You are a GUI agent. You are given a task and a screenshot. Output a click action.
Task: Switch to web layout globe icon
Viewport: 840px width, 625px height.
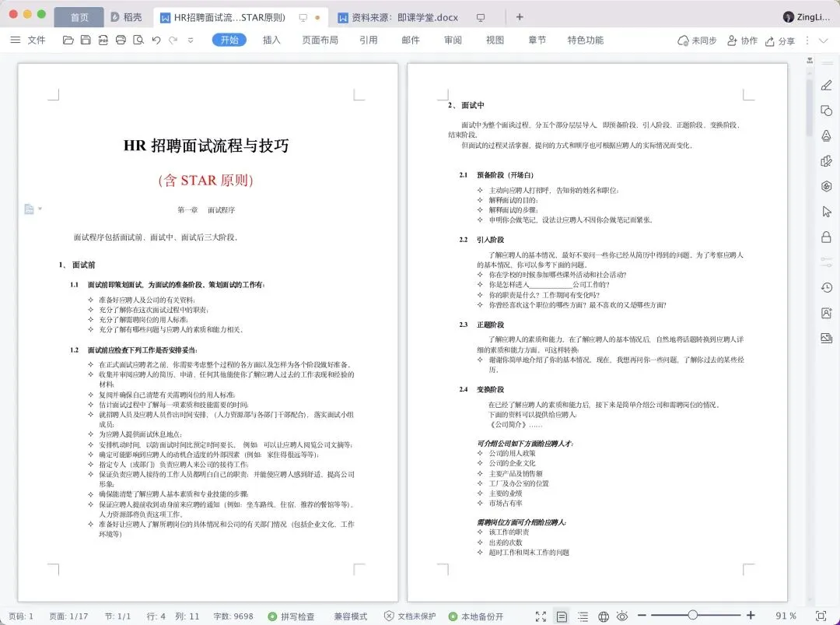pos(604,616)
